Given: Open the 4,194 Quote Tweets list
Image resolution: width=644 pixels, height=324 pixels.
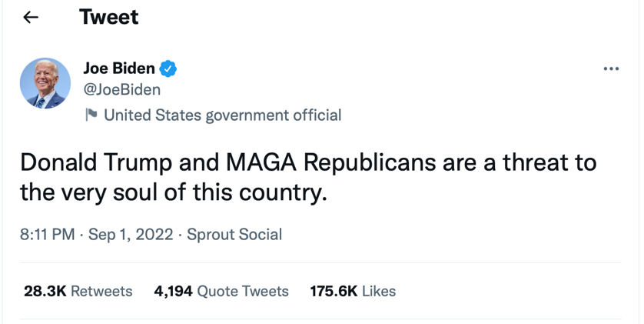Looking at the screenshot, I should click(221, 291).
